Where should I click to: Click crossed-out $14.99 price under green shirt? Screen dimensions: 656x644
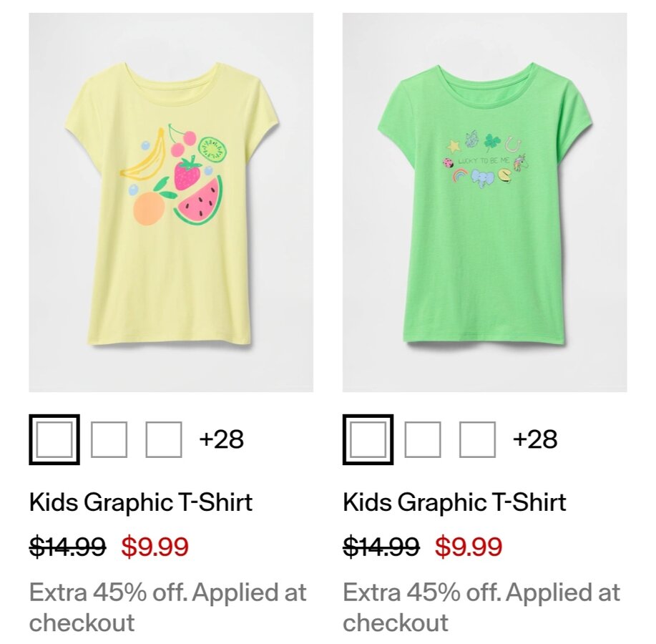(x=381, y=547)
